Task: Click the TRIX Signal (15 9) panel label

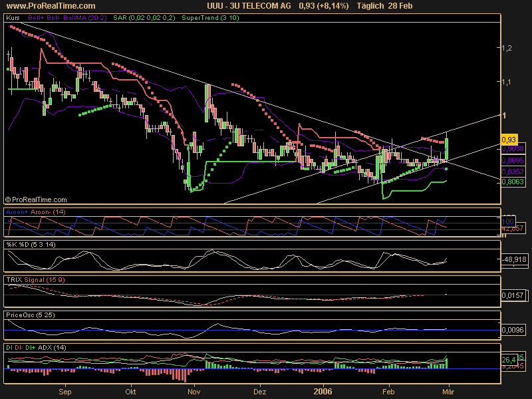Action: [35, 279]
